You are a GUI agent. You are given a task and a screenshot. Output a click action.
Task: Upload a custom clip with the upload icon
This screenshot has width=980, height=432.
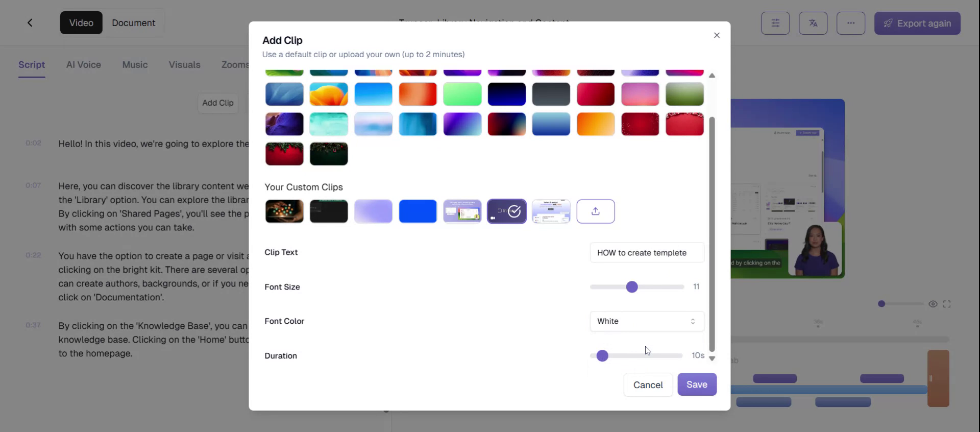596,211
